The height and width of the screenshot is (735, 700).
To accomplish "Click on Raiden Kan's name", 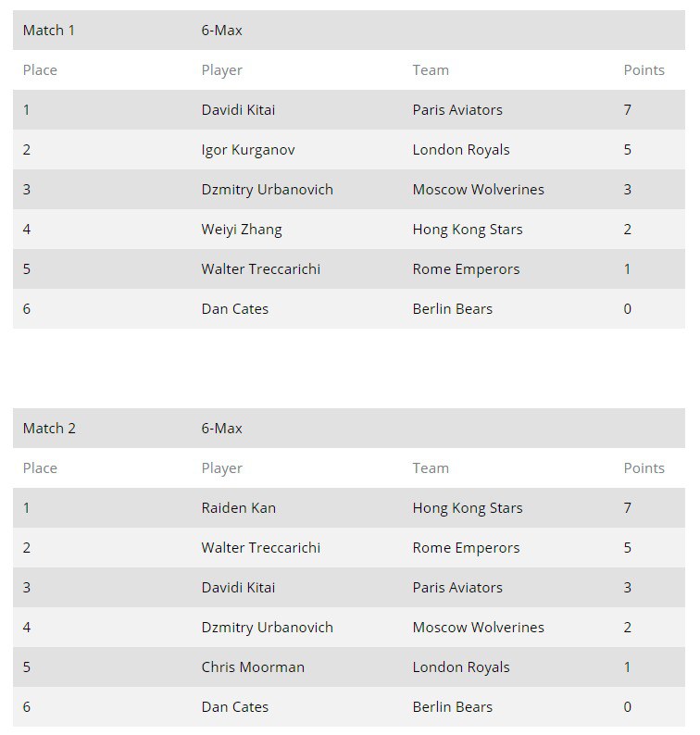I will pyautogui.click(x=238, y=508).
